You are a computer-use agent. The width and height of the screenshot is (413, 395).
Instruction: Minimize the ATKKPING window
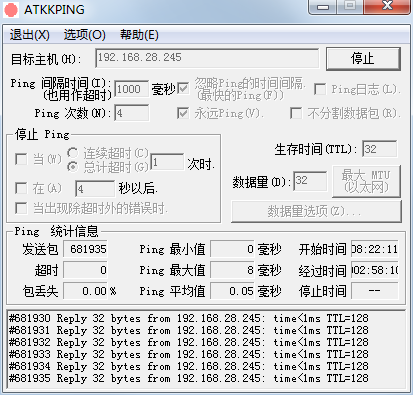323,7
